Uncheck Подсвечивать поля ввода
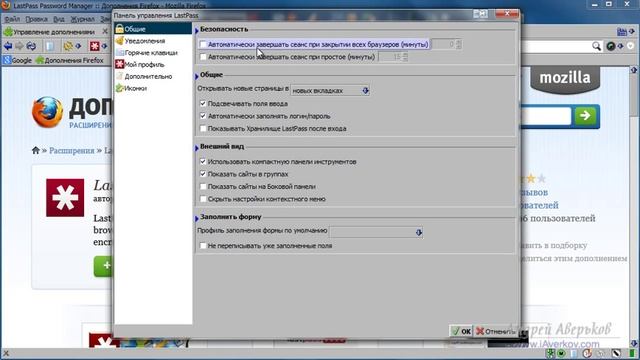This screenshot has height=360, width=640. pyautogui.click(x=203, y=103)
